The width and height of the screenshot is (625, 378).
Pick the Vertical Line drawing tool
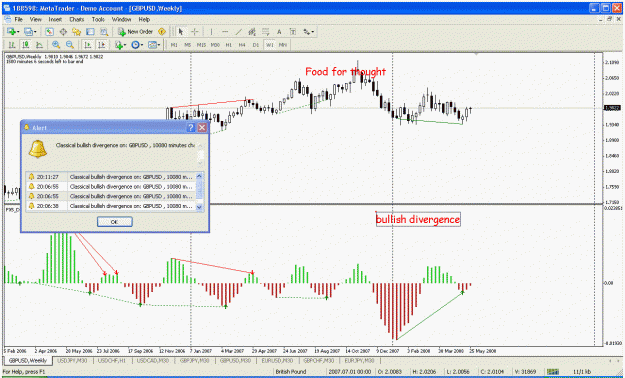pyautogui.click(x=211, y=32)
